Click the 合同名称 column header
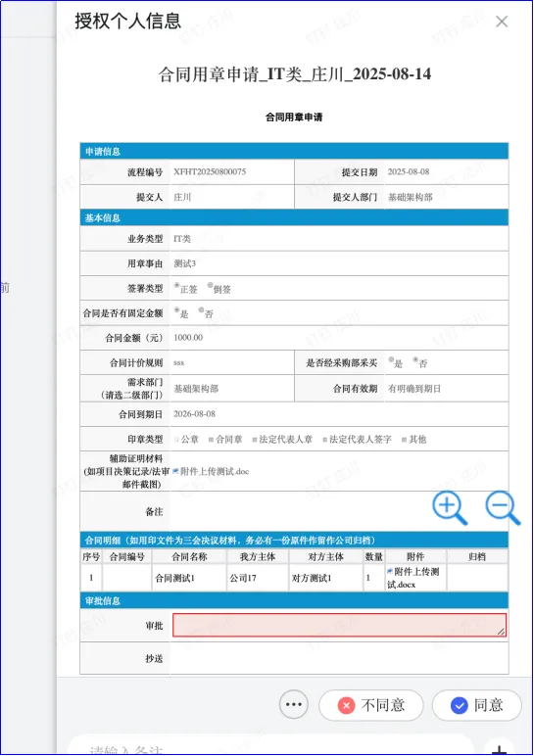Viewport: 534px width, 756px height. pos(189,556)
